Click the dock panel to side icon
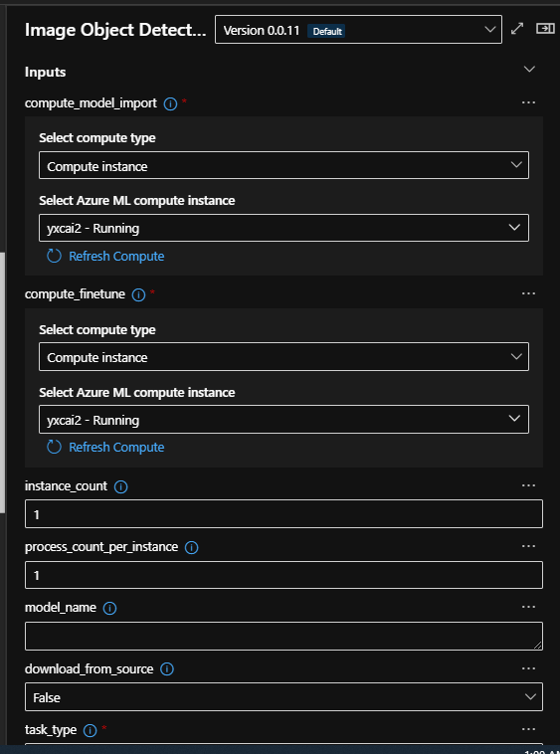 pos(545,29)
